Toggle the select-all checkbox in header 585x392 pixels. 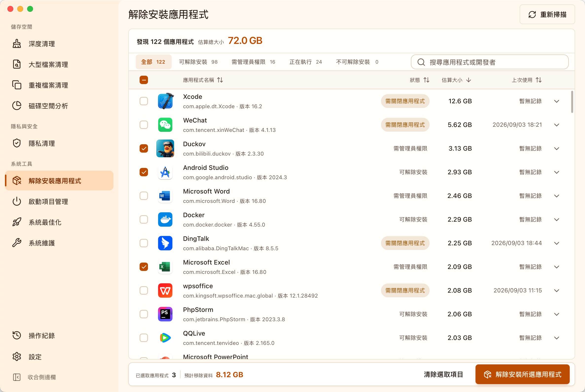coord(144,80)
